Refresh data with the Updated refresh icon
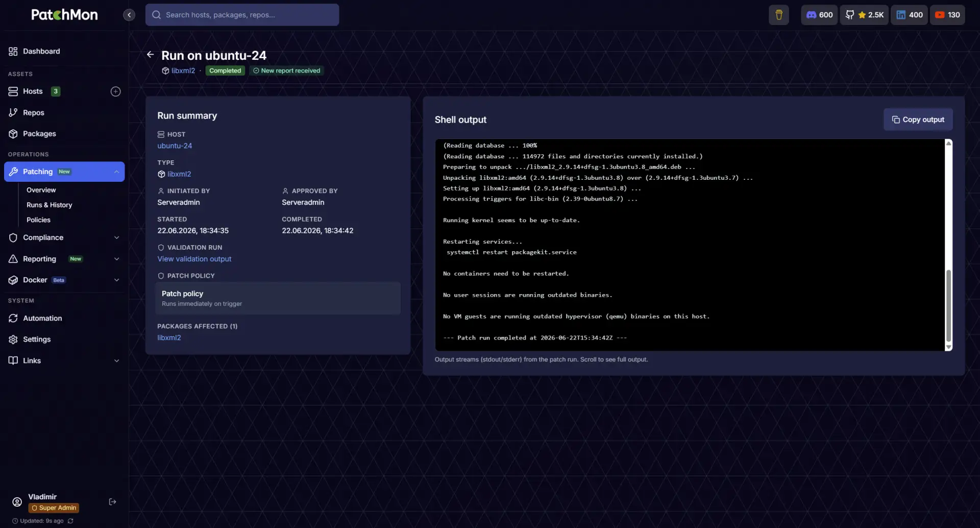The width and height of the screenshot is (980, 528). [x=70, y=521]
